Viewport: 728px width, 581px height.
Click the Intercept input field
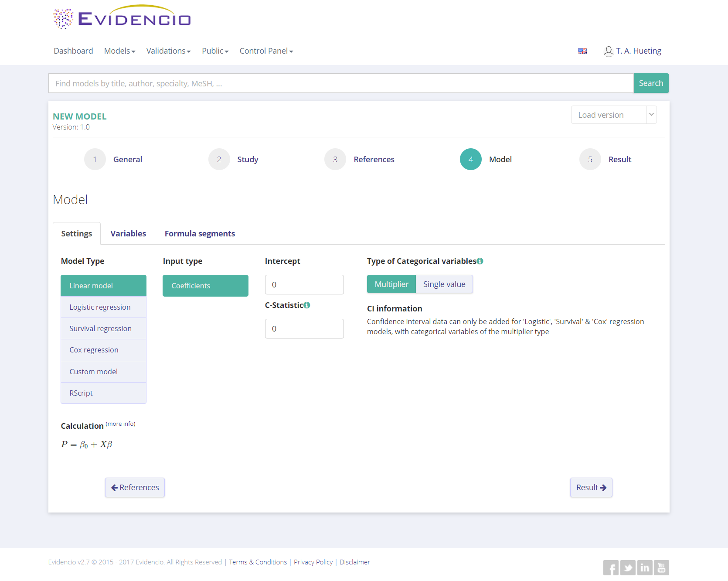[x=304, y=285]
